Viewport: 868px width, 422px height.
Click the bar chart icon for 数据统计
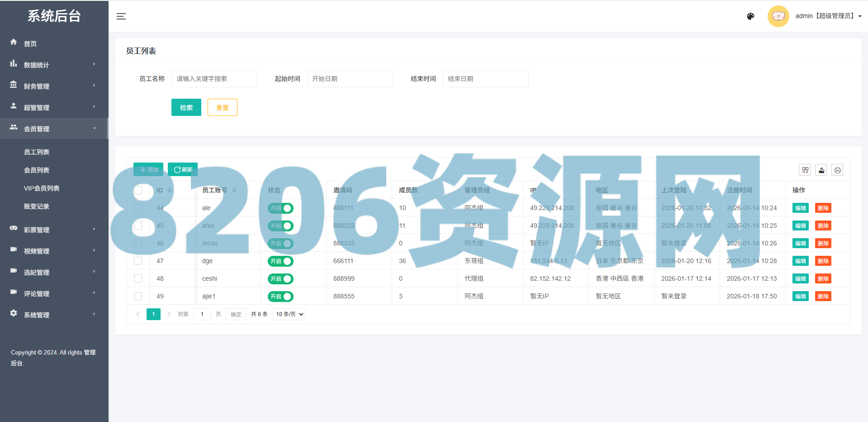(x=14, y=63)
